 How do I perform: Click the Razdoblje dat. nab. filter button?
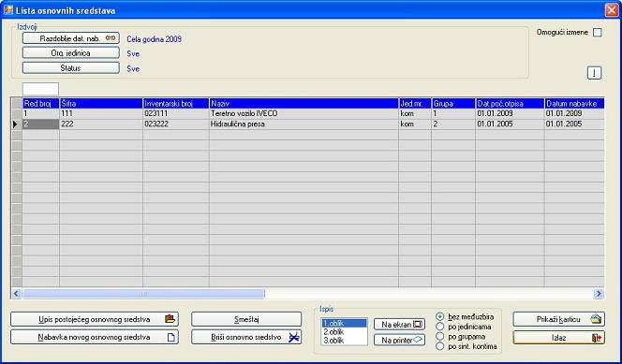pos(70,38)
